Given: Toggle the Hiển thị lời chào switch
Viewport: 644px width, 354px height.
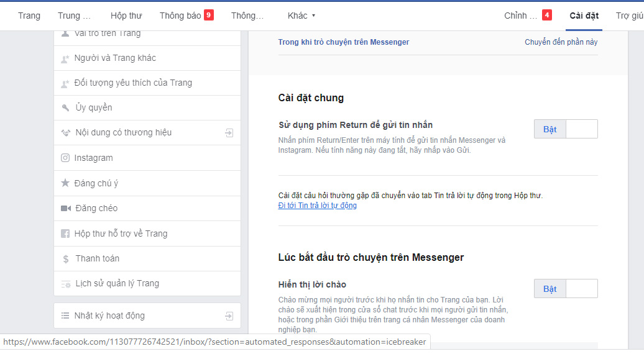Looking at the screenshot, I should pyautogui.click(x=566, y=289).
